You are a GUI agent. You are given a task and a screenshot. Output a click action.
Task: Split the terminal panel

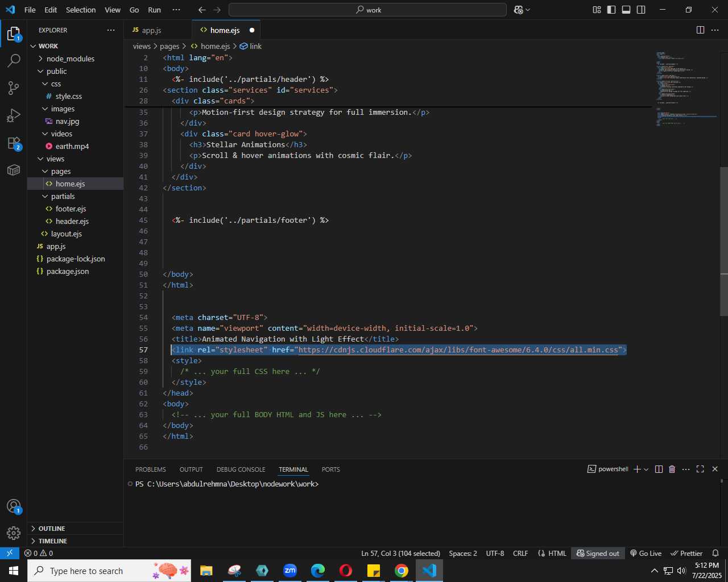coord(659,469)
